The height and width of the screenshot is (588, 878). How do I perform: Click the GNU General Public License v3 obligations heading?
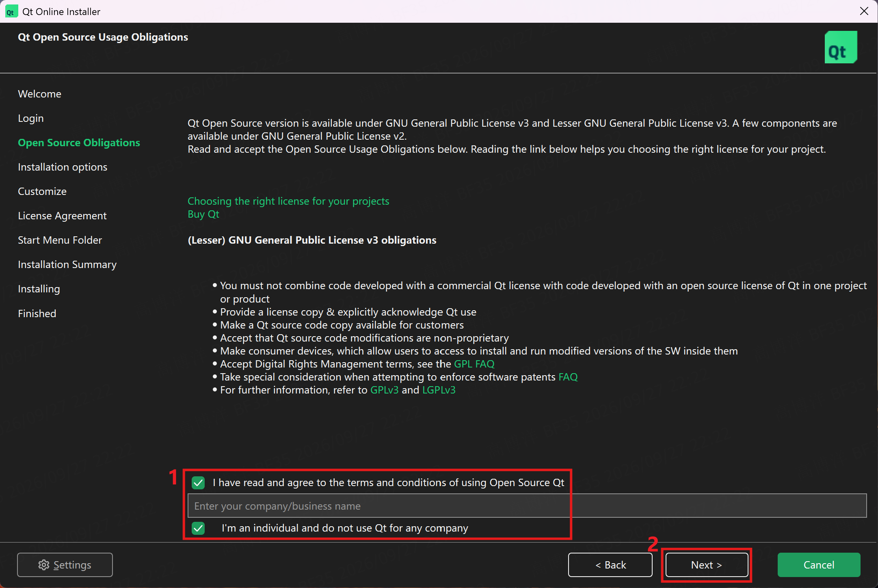(312, 240)
